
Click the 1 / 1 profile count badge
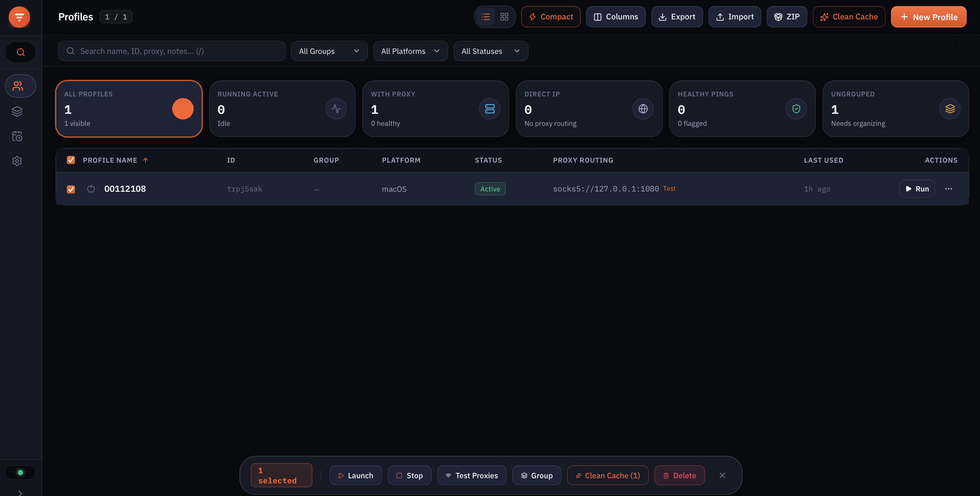click(116, 17)
